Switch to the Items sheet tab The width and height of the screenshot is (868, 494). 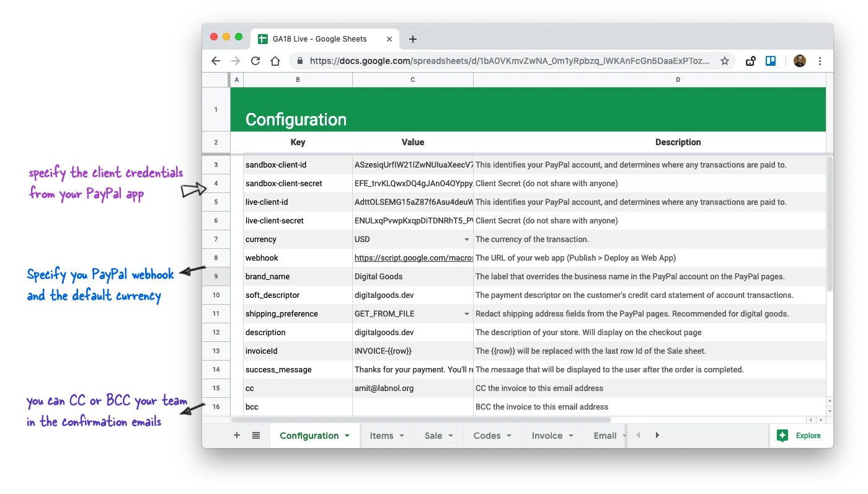381,435
